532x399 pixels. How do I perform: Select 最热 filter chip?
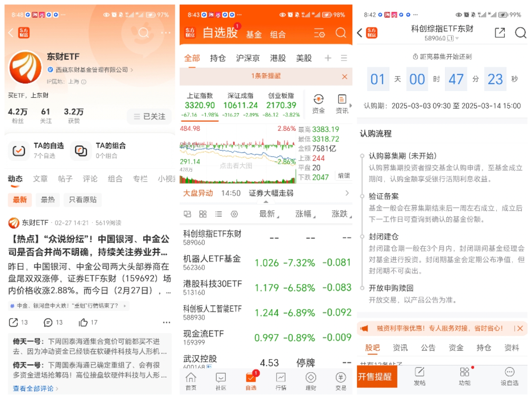(x=48, y=200)
